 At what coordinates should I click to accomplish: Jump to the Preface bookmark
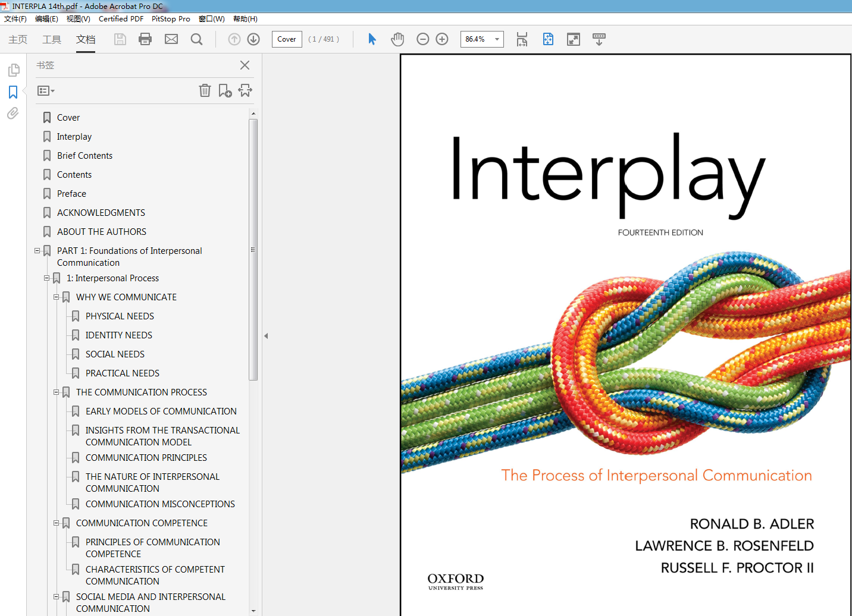pyautogui.click(x=71, y=194)
